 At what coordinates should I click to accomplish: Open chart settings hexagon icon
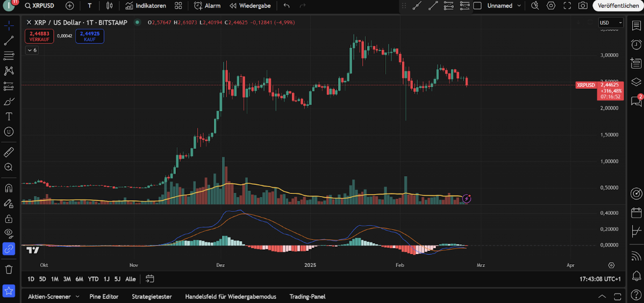tap(551, 5)
